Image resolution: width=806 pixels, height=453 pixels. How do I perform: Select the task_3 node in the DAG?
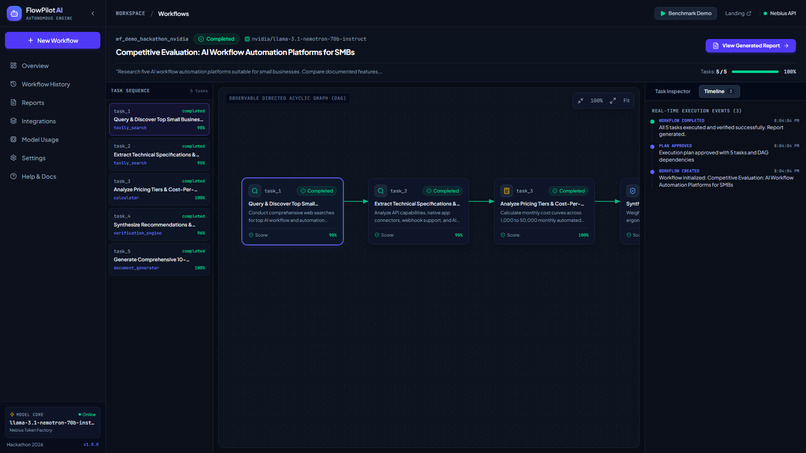[x=544, y=211]
